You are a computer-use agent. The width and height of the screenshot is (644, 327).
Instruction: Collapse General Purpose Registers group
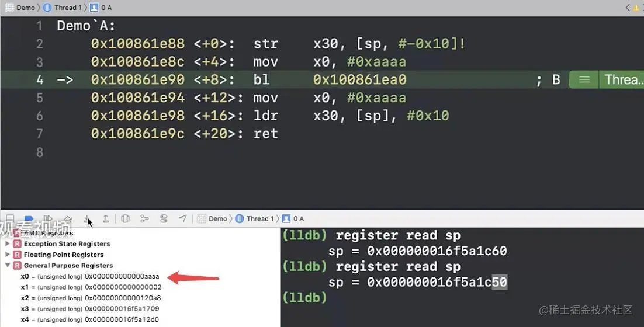(8, 266)
